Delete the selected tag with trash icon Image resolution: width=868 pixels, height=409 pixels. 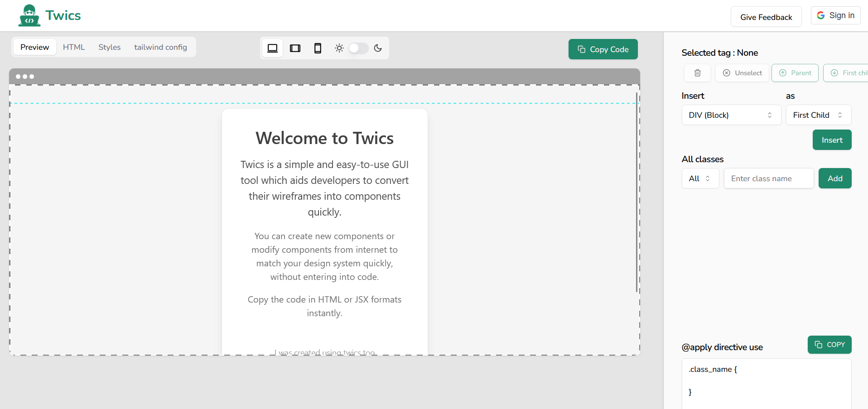coord(697,73)
